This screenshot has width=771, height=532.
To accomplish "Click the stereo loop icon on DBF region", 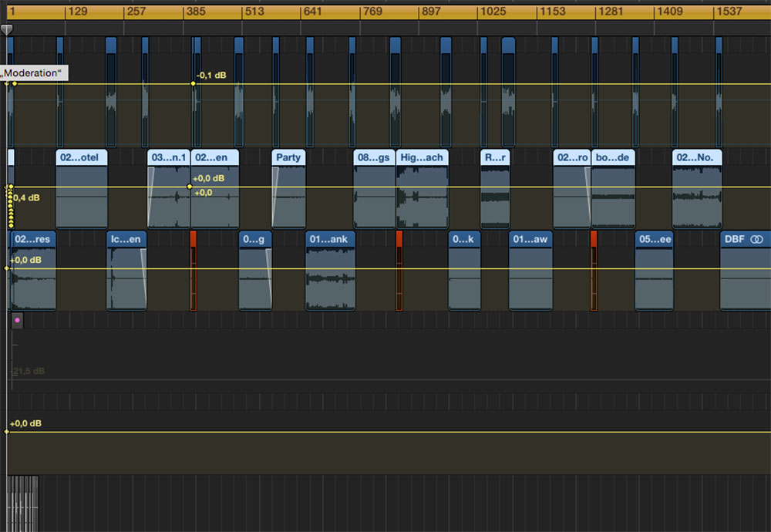I will click(756, 240).
